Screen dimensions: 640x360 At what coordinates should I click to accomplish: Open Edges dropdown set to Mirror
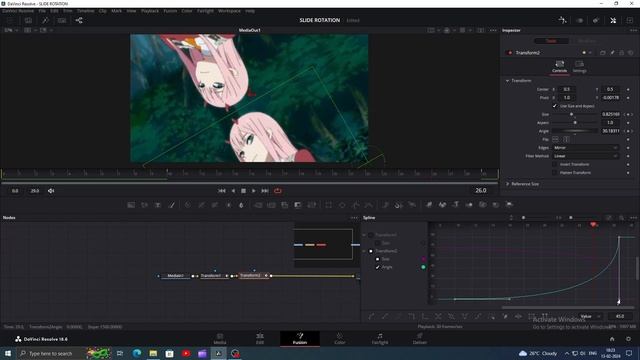pos(586,148)
